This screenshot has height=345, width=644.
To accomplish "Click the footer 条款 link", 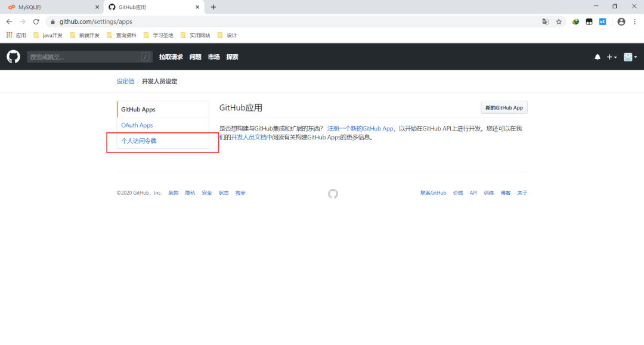I will pyautogui.click(x=174, y=193).
